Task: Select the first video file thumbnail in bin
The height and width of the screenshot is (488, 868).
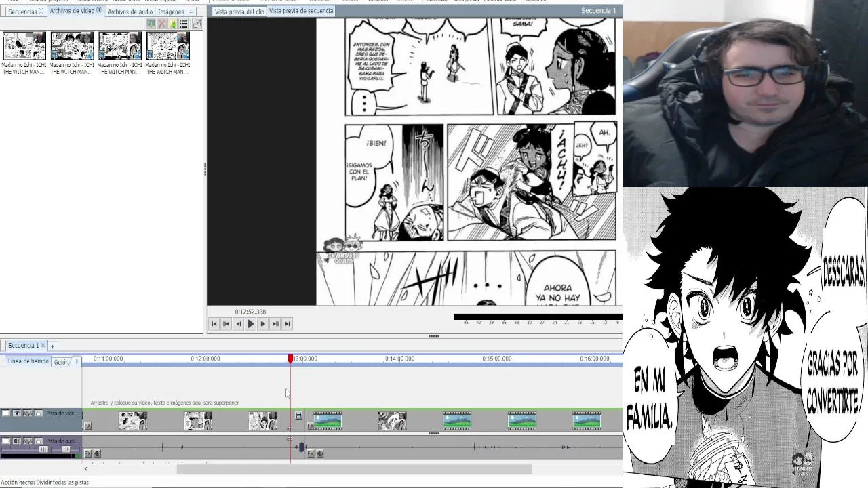Action: pos(24,45)
